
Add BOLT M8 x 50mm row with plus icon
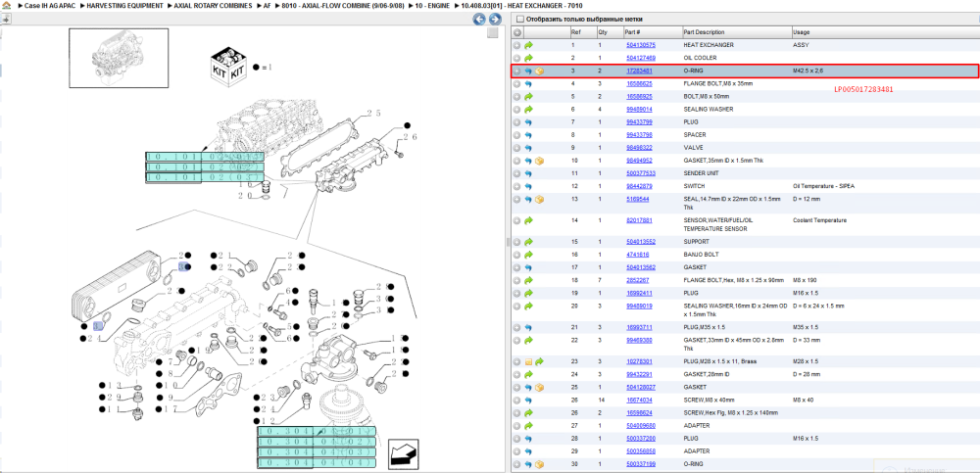tap(517, 97)
